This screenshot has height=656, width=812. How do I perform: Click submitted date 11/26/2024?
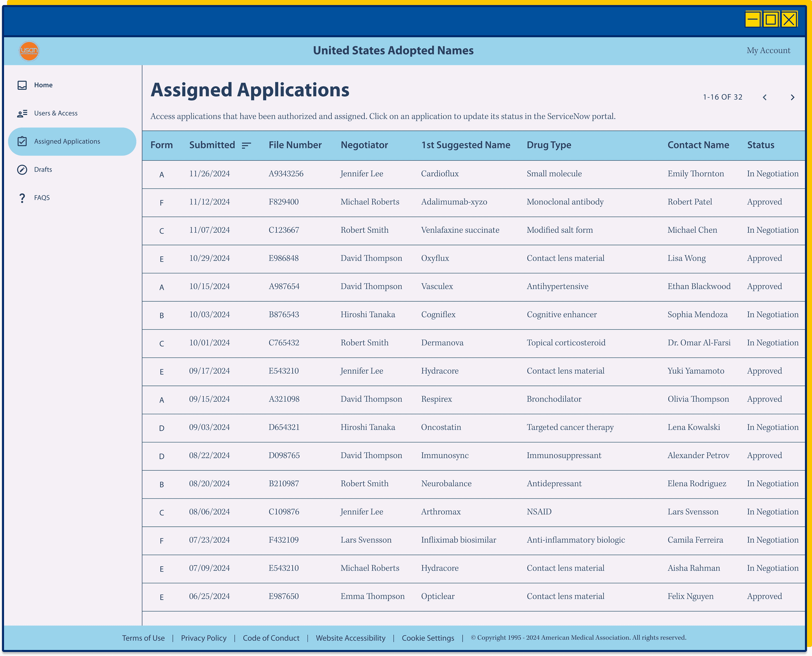point(209,174)
